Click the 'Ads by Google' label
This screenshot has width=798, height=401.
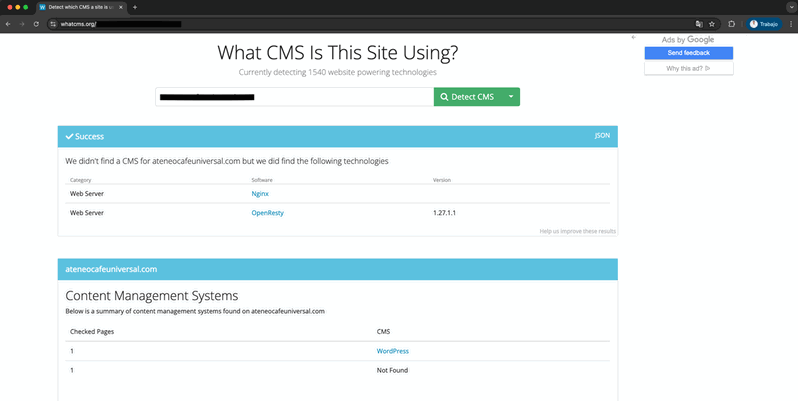[688, 40]
